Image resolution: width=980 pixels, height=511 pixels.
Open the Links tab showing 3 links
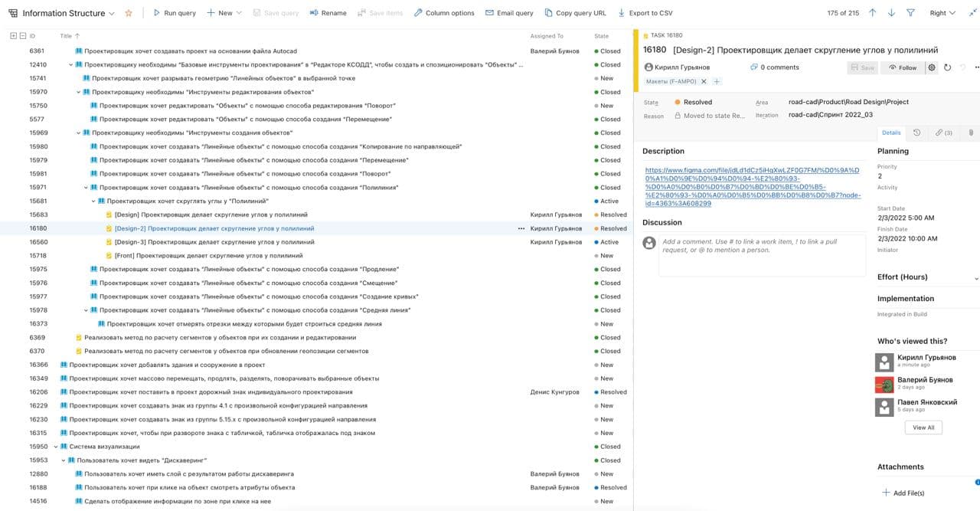pyautogui.click(x=942, y=132)
